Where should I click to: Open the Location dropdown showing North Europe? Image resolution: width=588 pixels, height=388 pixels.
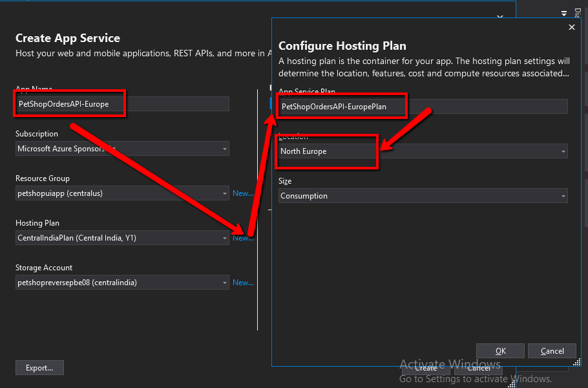click(x=423, y=151)
